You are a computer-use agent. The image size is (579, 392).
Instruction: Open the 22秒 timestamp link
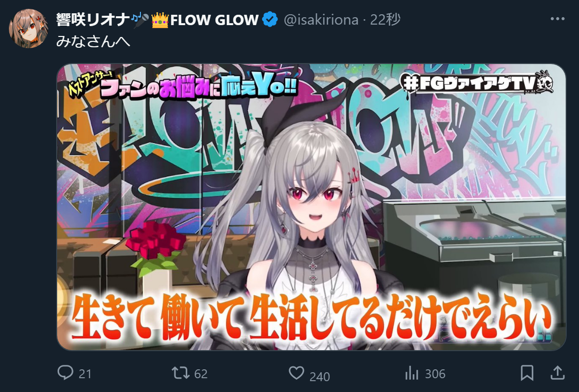coord(385,20)
